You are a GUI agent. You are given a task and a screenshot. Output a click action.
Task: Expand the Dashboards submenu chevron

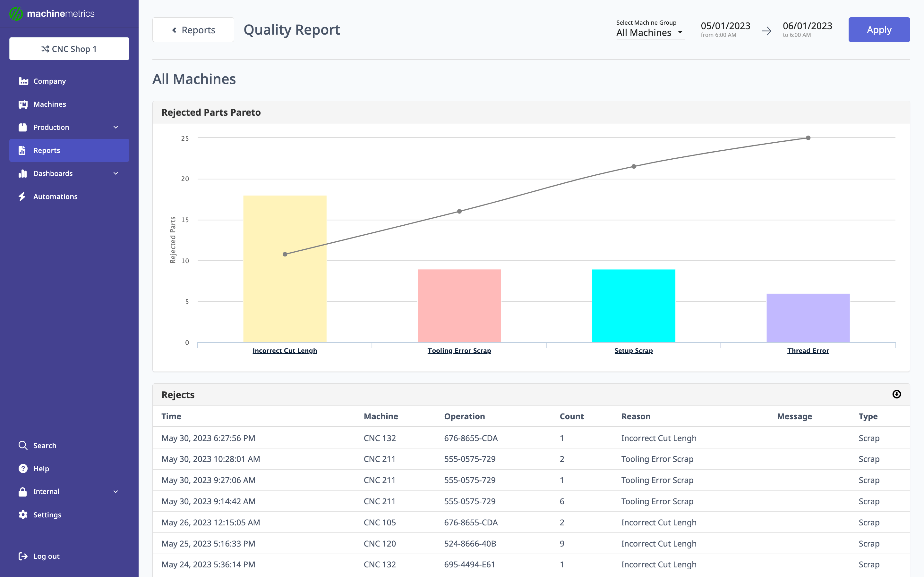click(x=116, y=174)
